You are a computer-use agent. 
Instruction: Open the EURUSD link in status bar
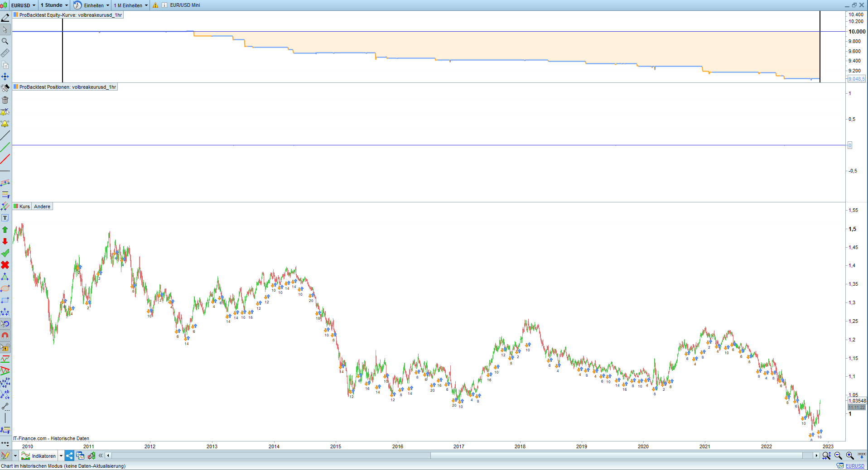click(x=855, y=466)
